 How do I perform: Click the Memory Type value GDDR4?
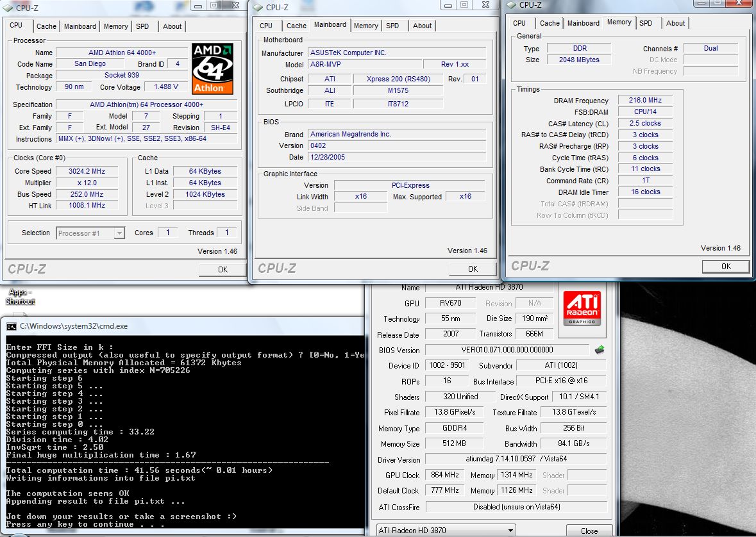pyautogui.click(x=454, y=428)
